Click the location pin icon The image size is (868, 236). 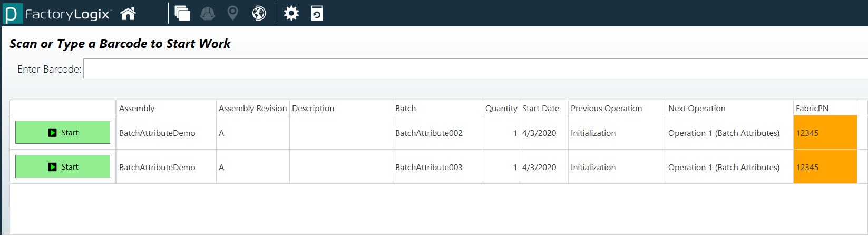click(232, 13)
